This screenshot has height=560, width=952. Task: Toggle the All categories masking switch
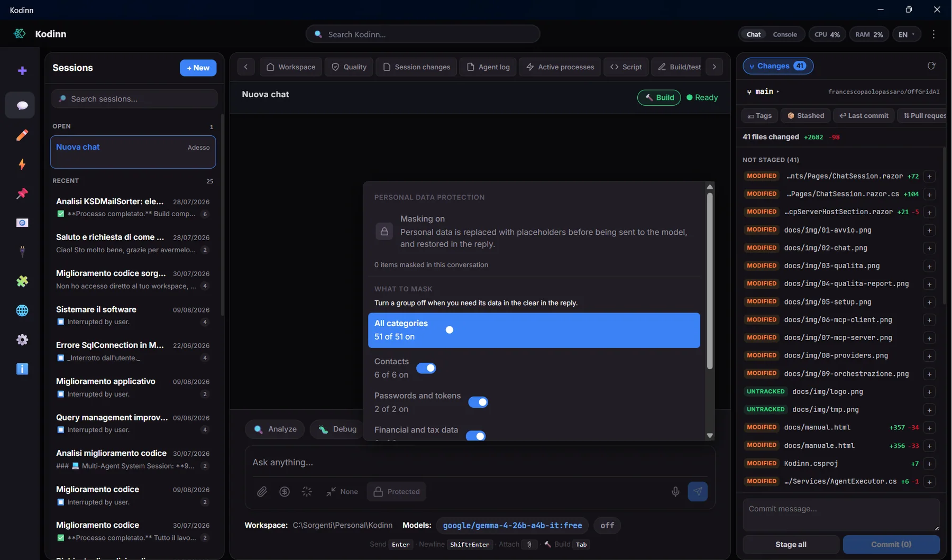(445, 330)
